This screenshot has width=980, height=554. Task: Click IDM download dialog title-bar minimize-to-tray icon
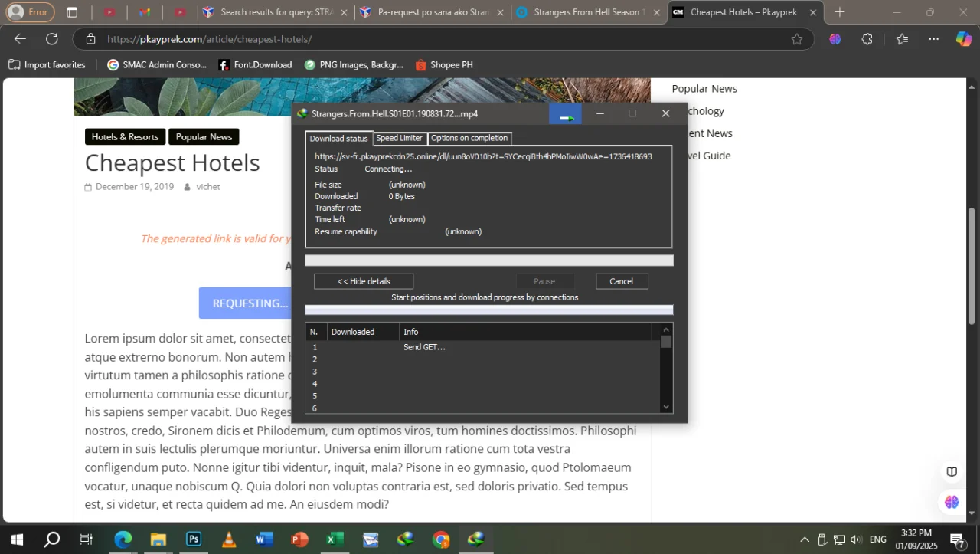[565, 113]
